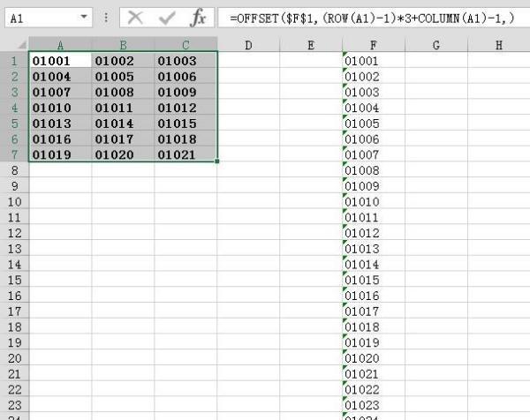Expand the Name Box dropdown arrow
Viewport: 530px width, 420px height.
pyautogui.click(x=84, y=17)
